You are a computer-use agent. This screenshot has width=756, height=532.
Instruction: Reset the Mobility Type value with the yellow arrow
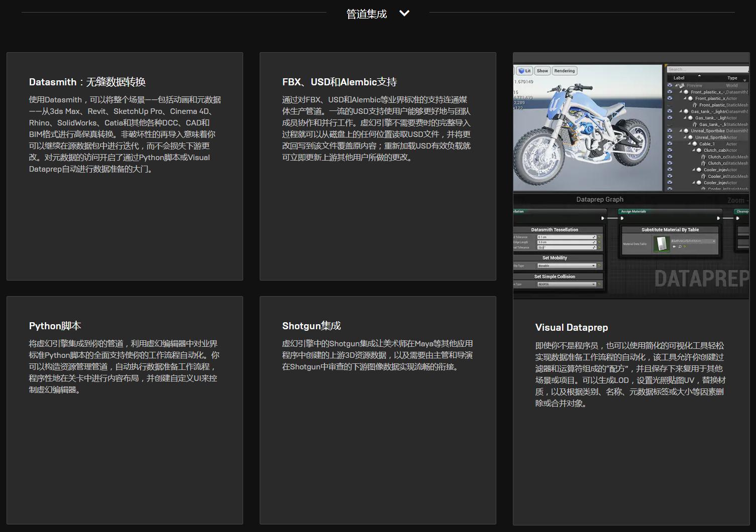point(599,265)
